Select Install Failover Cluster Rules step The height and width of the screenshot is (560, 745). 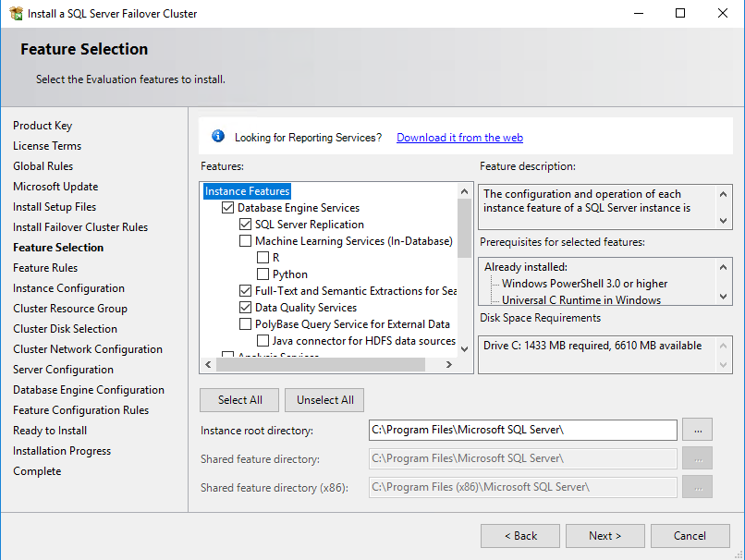coord(80,227)
